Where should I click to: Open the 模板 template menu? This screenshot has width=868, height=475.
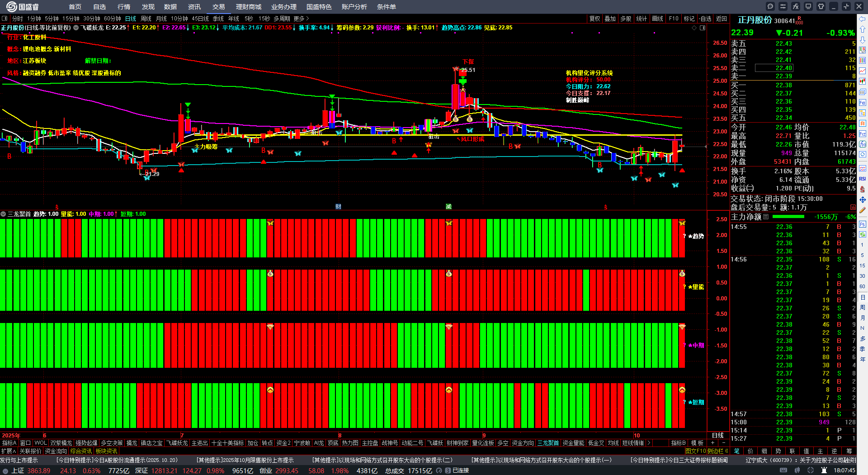pos(697,443)
